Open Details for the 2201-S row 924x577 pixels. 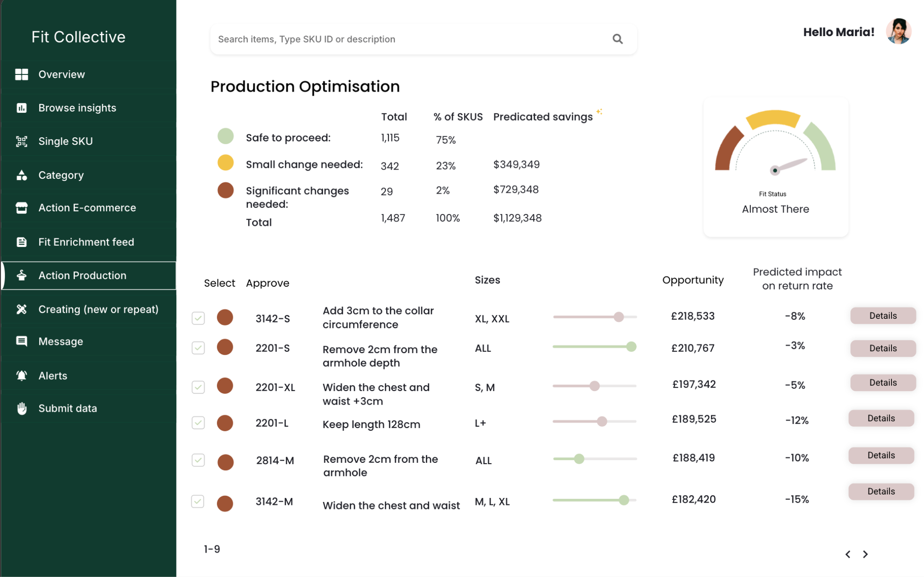click(882, 348)
